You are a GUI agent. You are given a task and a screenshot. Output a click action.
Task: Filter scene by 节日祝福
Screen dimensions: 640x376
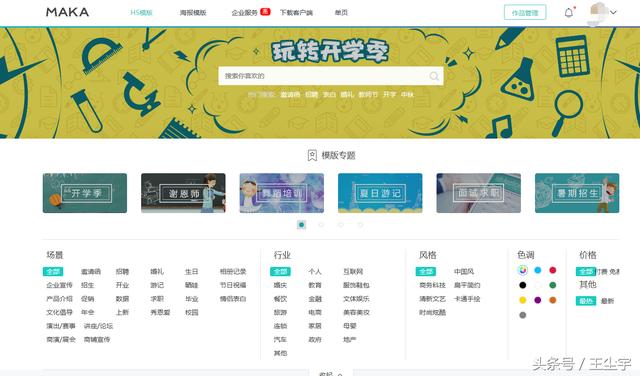233,285
